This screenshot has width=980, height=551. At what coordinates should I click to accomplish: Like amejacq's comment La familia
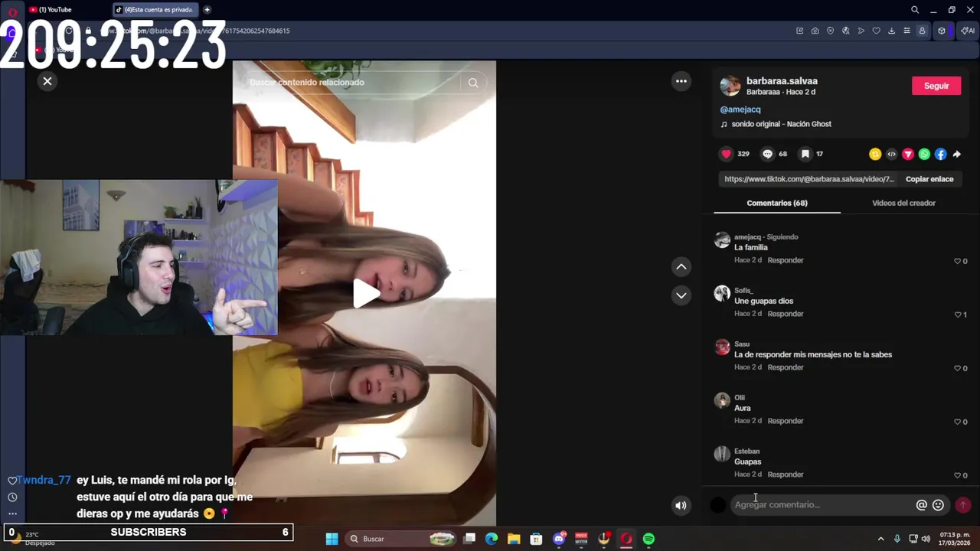tap(957, 261)
